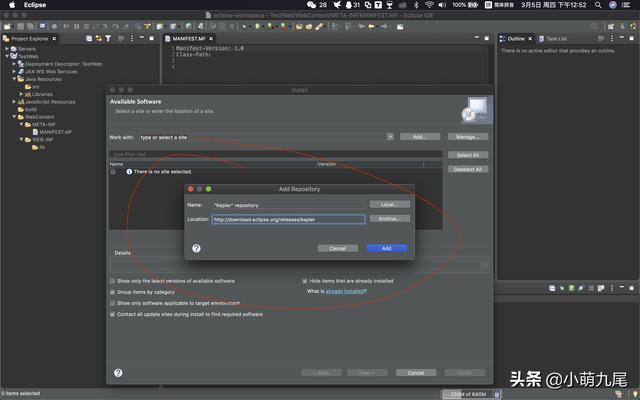Viewport: 640px width, 400px height.
Task: Click the green Run toolbar icon
Action: [x=258, y=27]
